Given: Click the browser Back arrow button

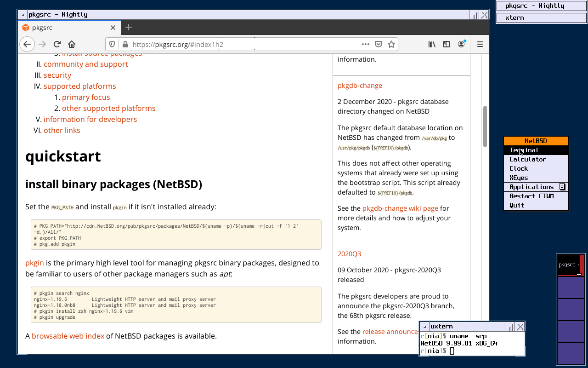Looking at the screenshot, I should (x=27, y=44).
